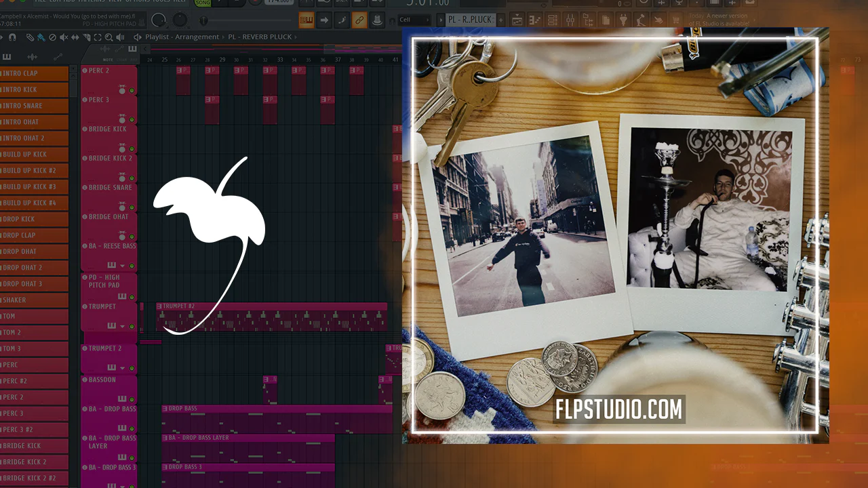Select the TRUMPET 2 track header
This screenshot has height=488, width=868.
pyautogui.click(x=109, y=359)
